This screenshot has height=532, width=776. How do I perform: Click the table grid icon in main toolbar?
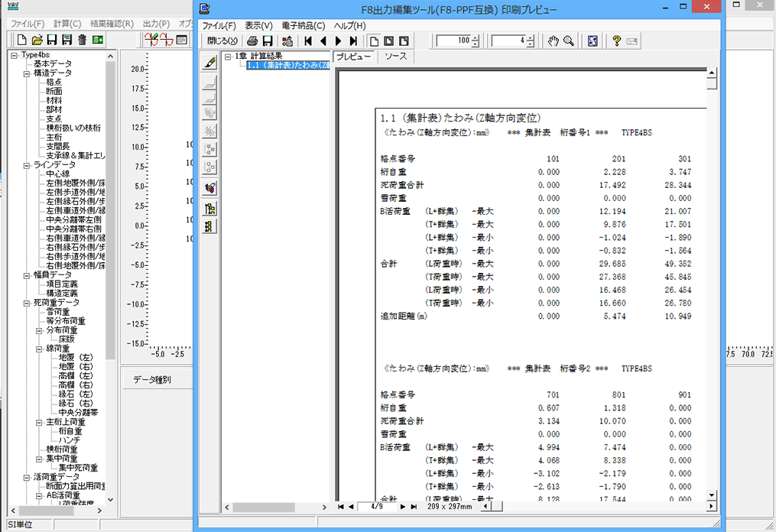tap(182, 40)
